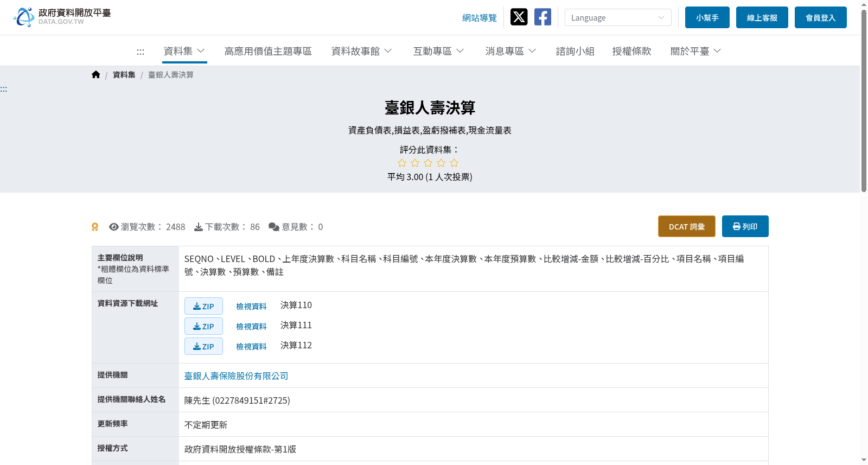
Task: Rate dataset with the second star
Action: coord(415,163)
